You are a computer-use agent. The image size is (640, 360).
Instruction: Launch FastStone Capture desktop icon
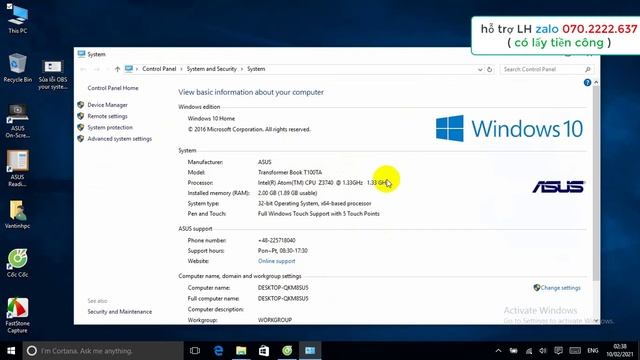point(18,315)
